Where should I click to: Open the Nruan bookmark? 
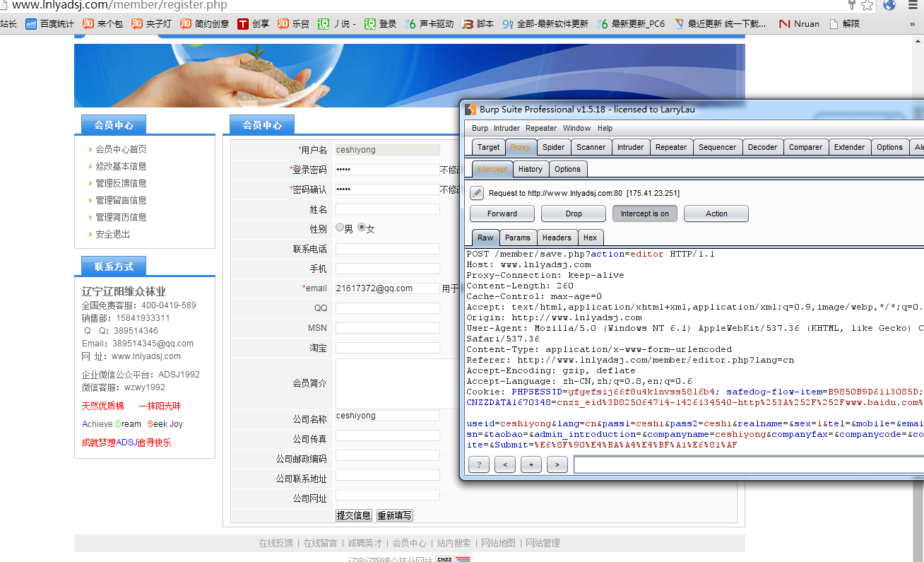click(799, 24)
